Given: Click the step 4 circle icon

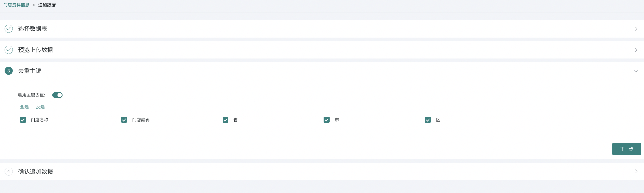Looking at the screenshot, I should 9,171.
